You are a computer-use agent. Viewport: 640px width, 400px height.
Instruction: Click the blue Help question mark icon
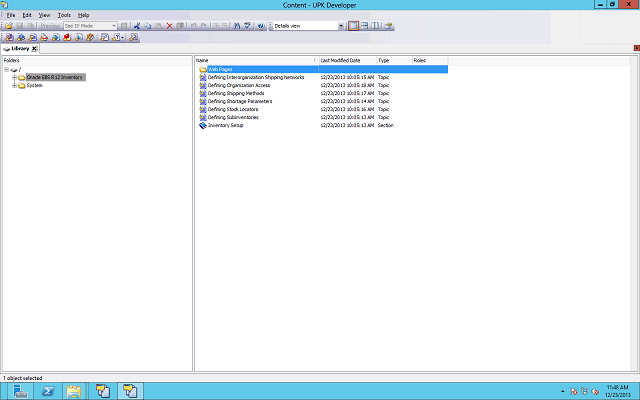click(260, 25)
